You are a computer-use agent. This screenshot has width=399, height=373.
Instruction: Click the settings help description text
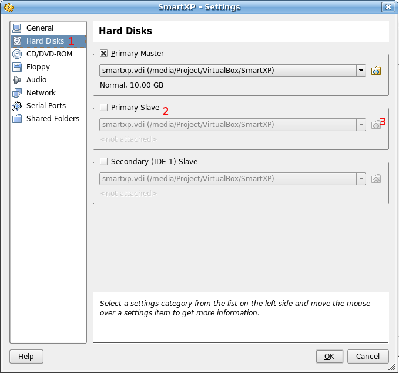tap(235, 308)
